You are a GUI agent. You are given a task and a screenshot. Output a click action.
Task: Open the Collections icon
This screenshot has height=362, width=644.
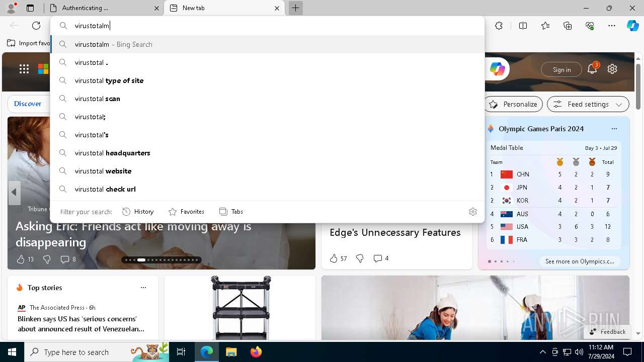pos(568,26)
